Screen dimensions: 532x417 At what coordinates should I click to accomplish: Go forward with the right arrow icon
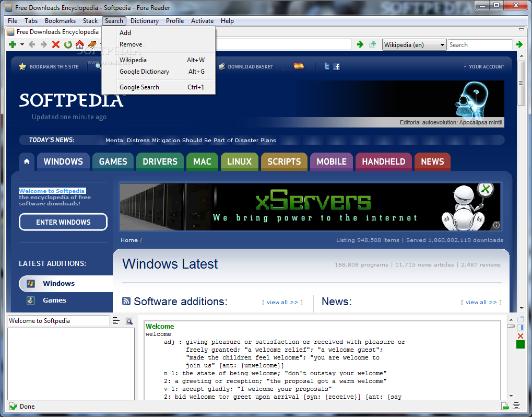coord(44,44)
